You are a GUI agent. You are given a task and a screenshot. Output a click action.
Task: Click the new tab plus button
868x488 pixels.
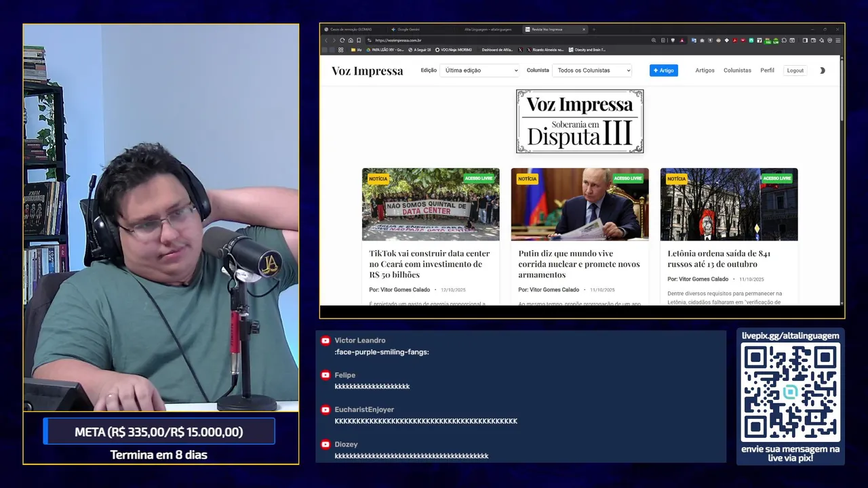click(593, 30)
